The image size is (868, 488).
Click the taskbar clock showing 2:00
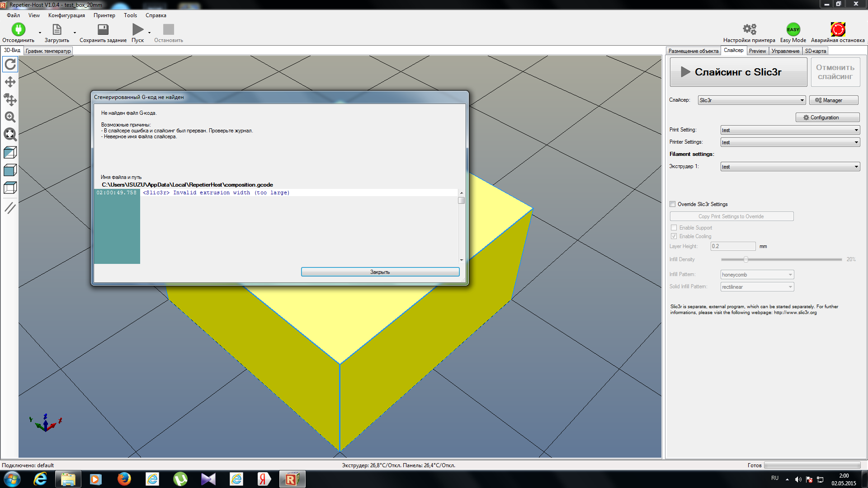pos(844,479)
